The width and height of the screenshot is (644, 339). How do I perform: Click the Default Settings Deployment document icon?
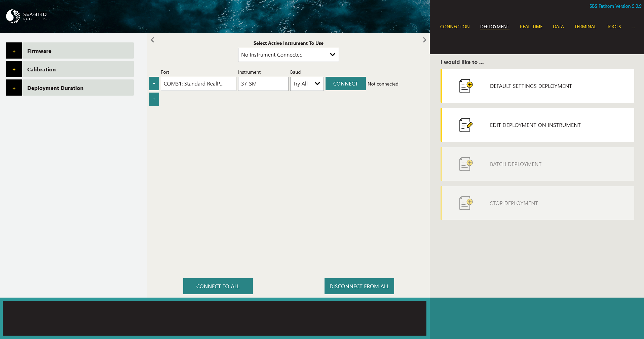coord(466,86)
